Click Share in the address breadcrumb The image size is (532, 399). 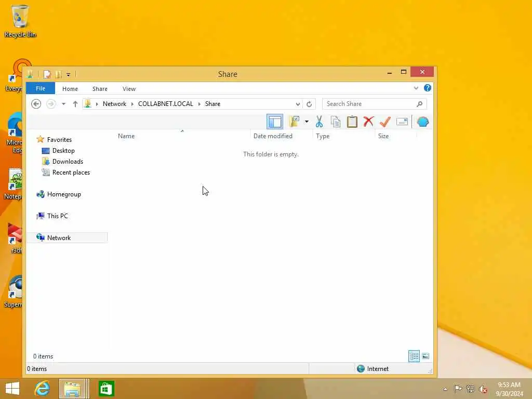tap(212, 104)
